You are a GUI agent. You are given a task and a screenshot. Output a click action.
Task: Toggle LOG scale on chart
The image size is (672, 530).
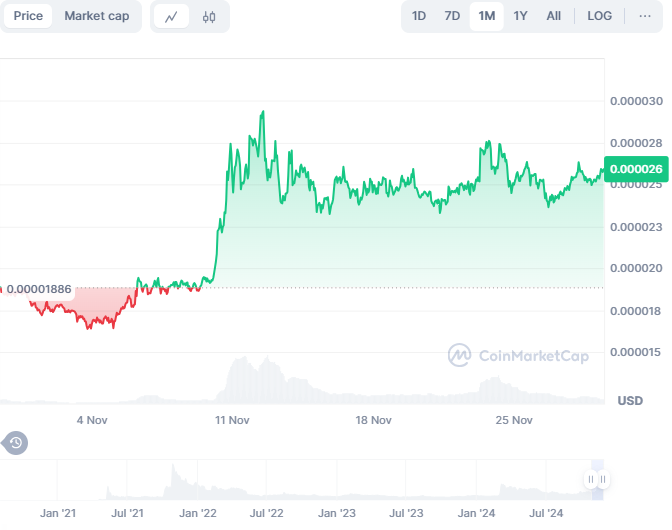(600, 16)
